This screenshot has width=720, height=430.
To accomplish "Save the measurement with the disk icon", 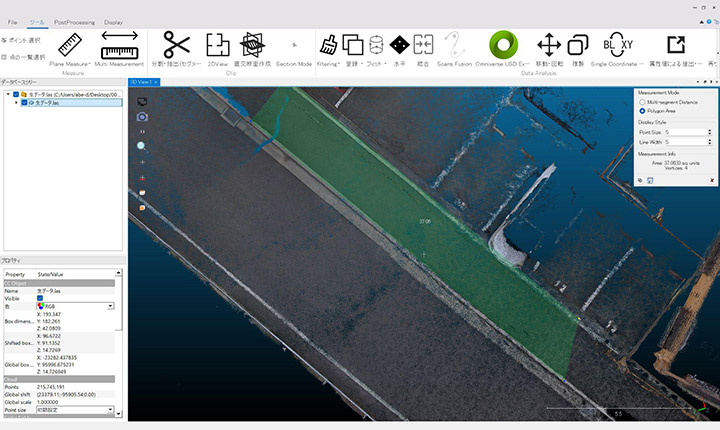I will pos(650,181).
